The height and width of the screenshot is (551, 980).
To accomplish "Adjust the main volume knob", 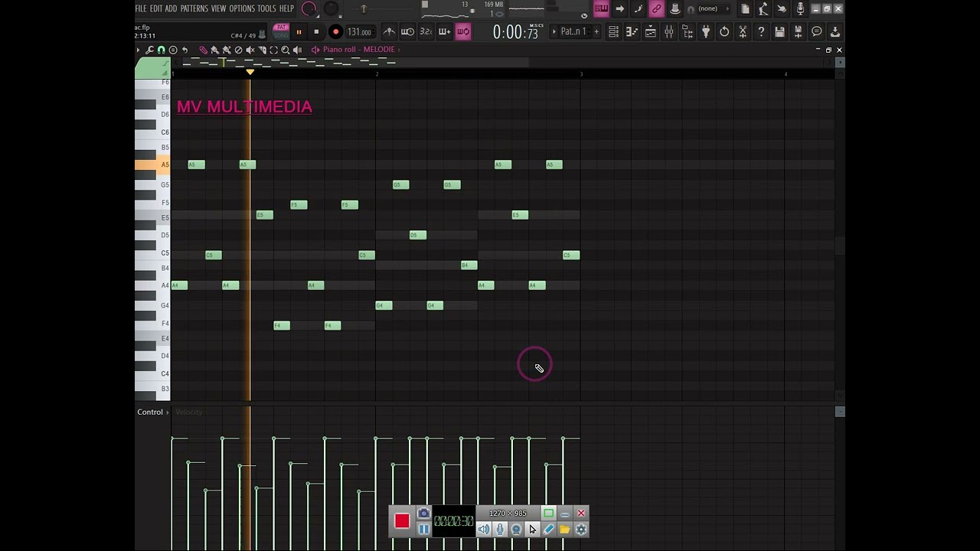I will (309, 8).
